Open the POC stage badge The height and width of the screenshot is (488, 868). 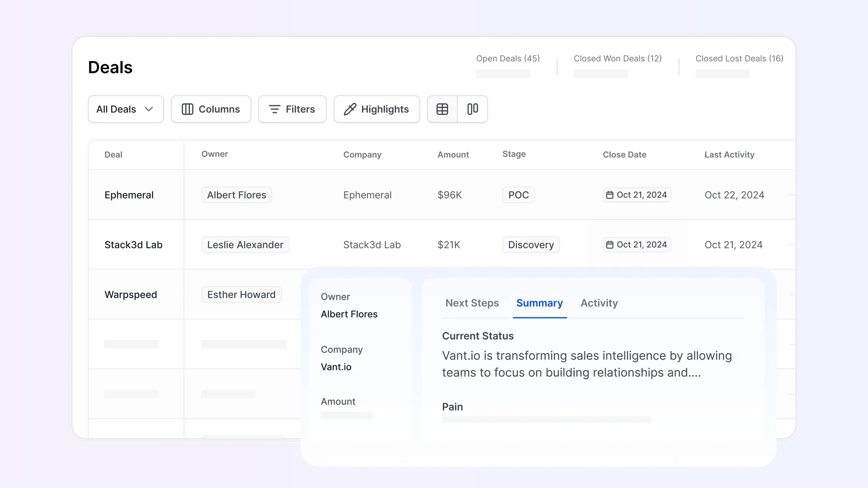tap(519, 195)
